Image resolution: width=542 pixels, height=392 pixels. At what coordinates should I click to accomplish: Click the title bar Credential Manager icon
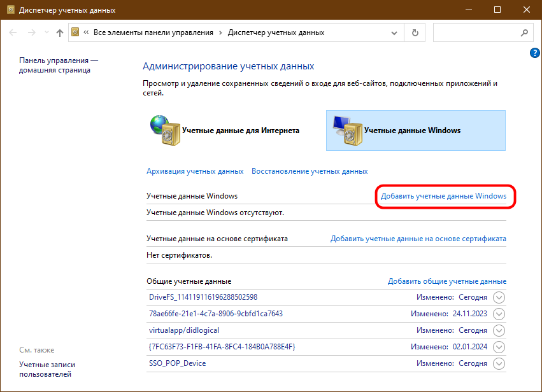[11, 10]
